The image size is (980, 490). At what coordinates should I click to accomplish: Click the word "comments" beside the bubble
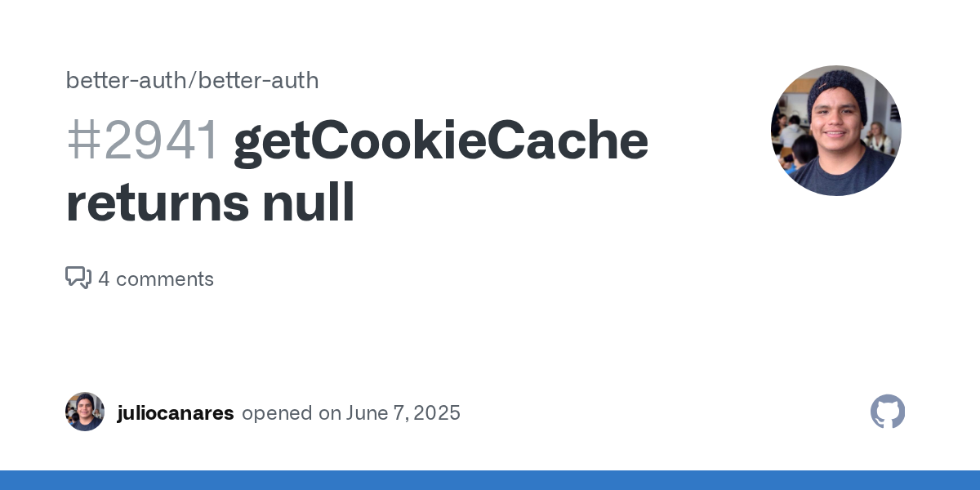165,279
